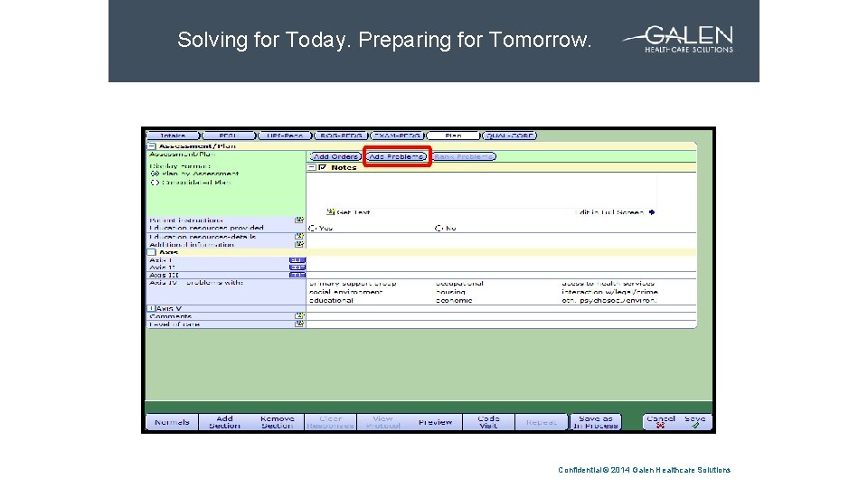Click the Clear Responses button
The width and height of the screenshot is (868, 488).
pos(331,422)
